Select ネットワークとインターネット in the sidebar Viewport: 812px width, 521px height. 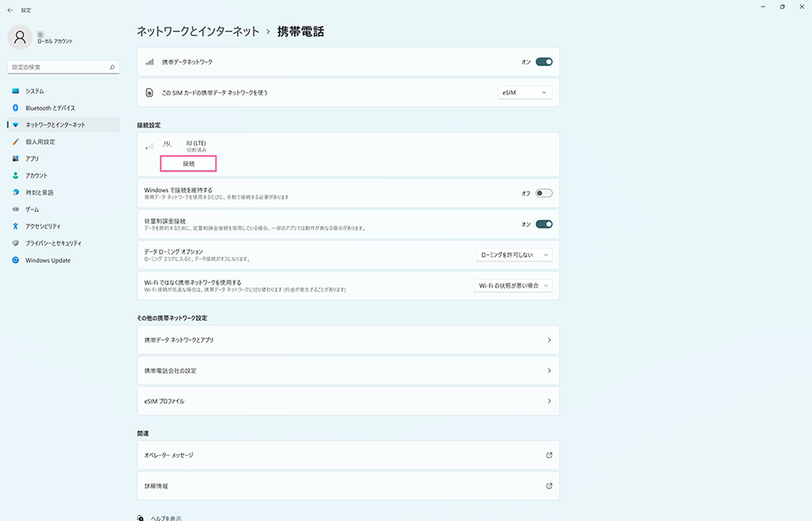coord(54,125)
